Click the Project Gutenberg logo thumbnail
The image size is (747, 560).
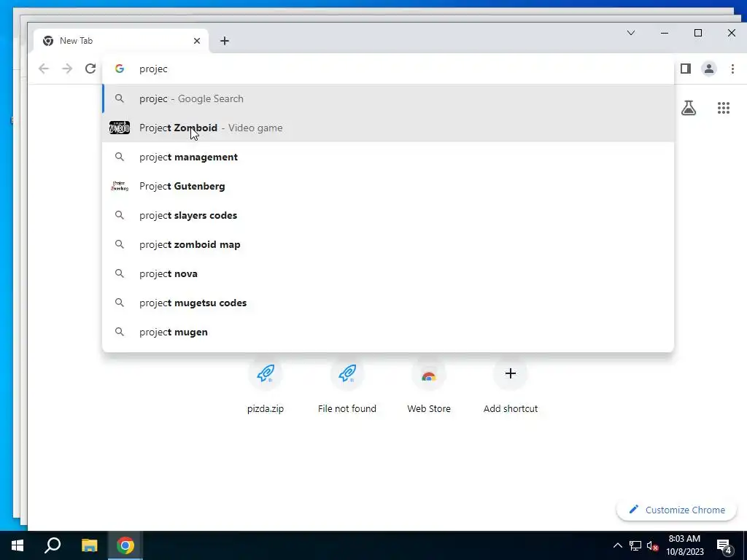pyautogui.click(x=120, y=186)
